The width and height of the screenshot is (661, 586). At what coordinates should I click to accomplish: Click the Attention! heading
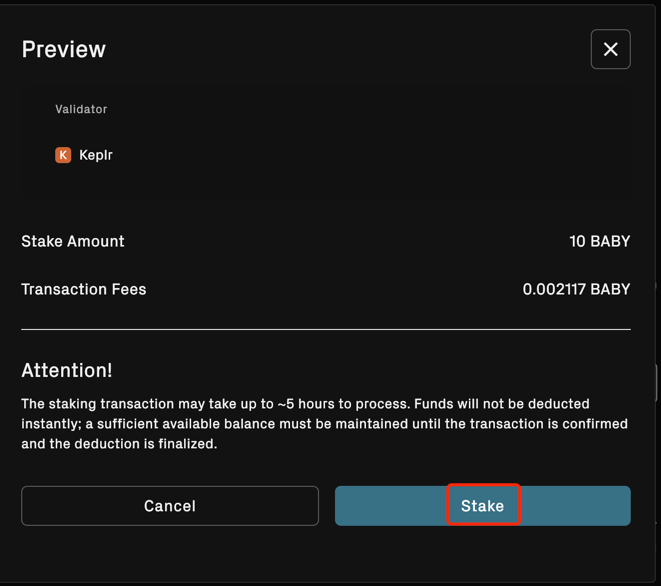pos(67,370)
